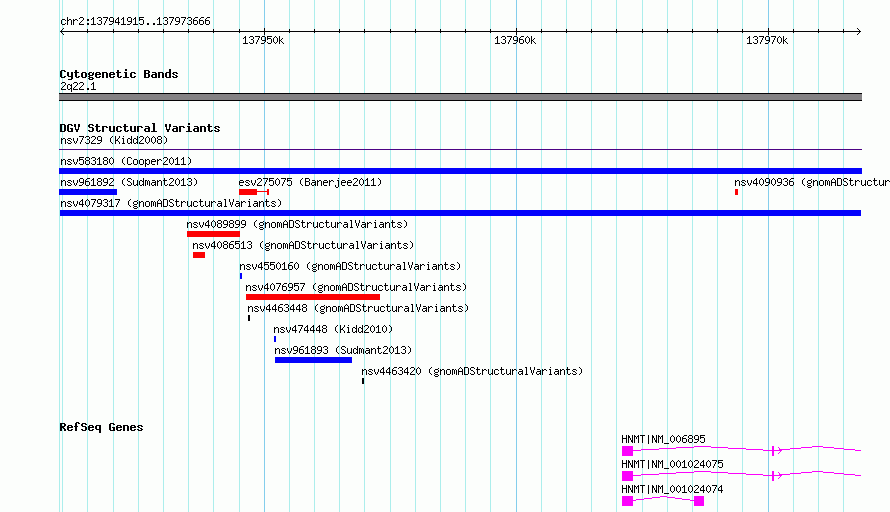This screenshot has height=512, width=890.
Task: Open the nsv961893 (Sudmant2013) label
Action: (x=343, y=350)
